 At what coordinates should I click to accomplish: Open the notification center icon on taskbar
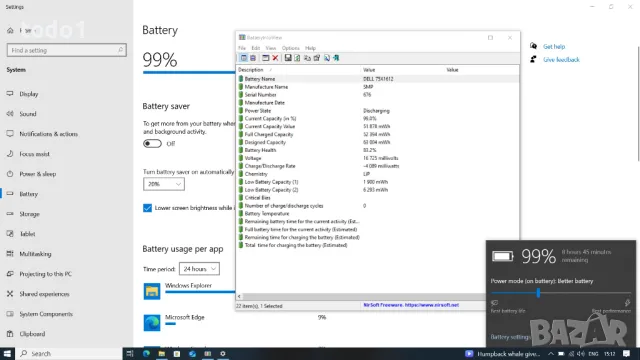tap(627, 354)
